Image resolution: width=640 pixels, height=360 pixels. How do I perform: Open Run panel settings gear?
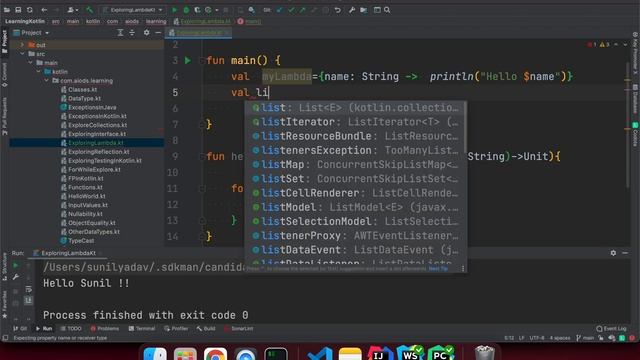[x=613, y=253]
